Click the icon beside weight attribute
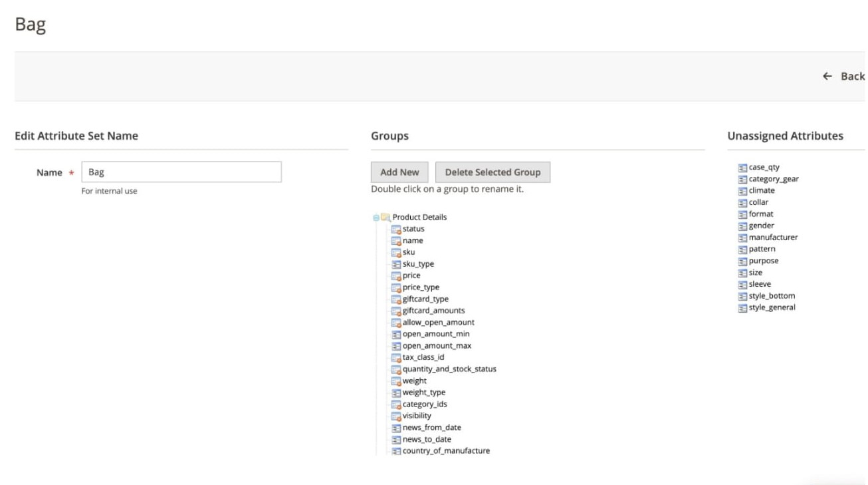 [x=396, y=381]
